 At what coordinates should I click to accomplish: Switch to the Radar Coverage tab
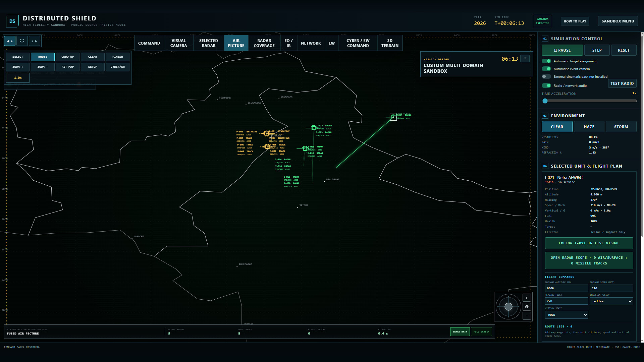(264, 43)
